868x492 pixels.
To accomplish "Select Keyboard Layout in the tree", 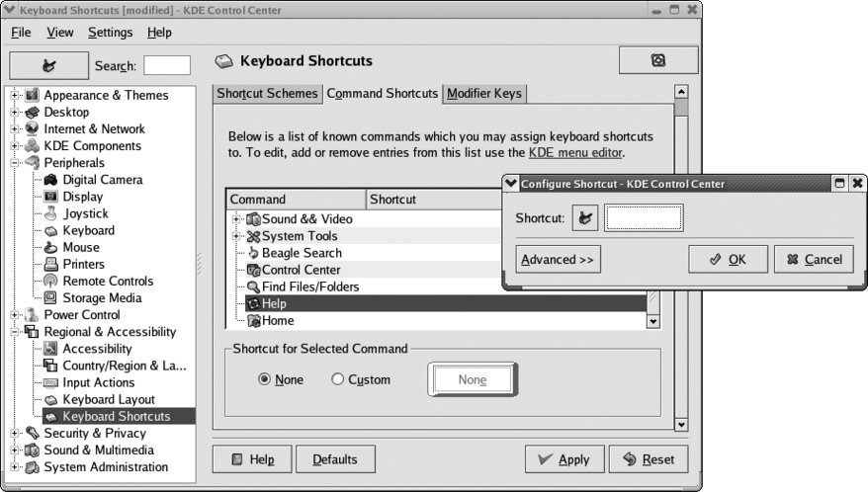I will pos(109,399).
